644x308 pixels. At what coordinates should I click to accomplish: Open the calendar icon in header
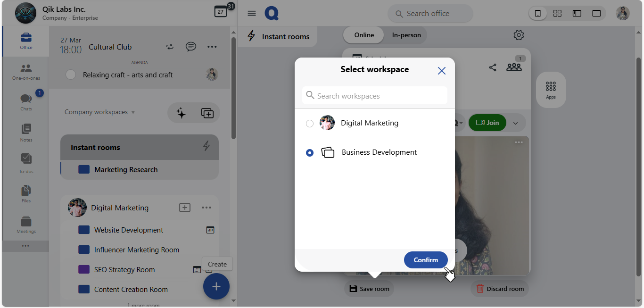[x=220, y=12]
